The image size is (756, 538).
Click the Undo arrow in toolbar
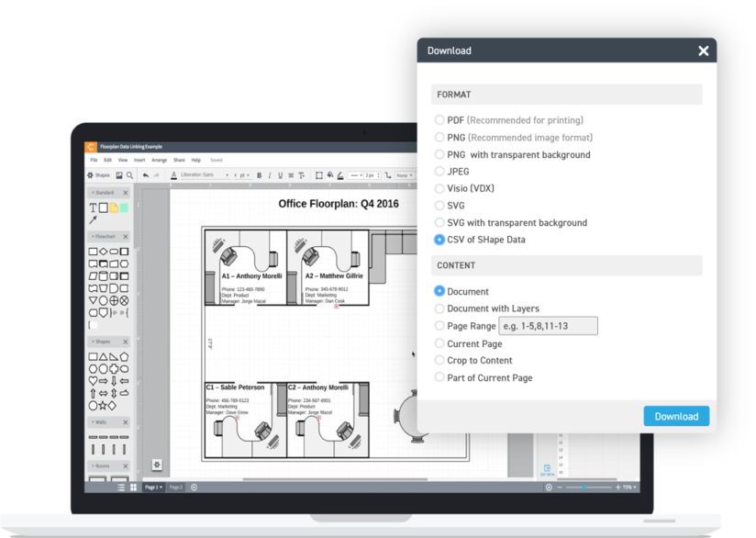click(x=146, y=175)
